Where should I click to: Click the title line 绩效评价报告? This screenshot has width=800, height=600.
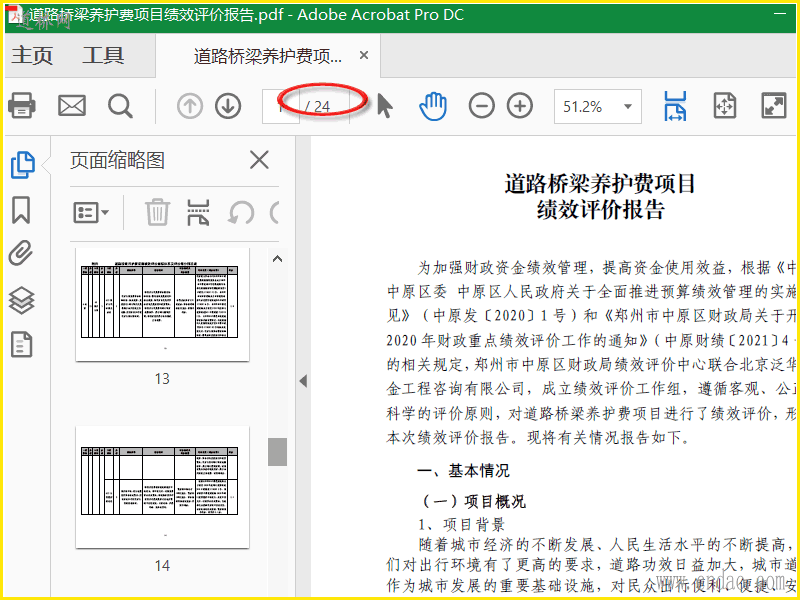[601, 210]
